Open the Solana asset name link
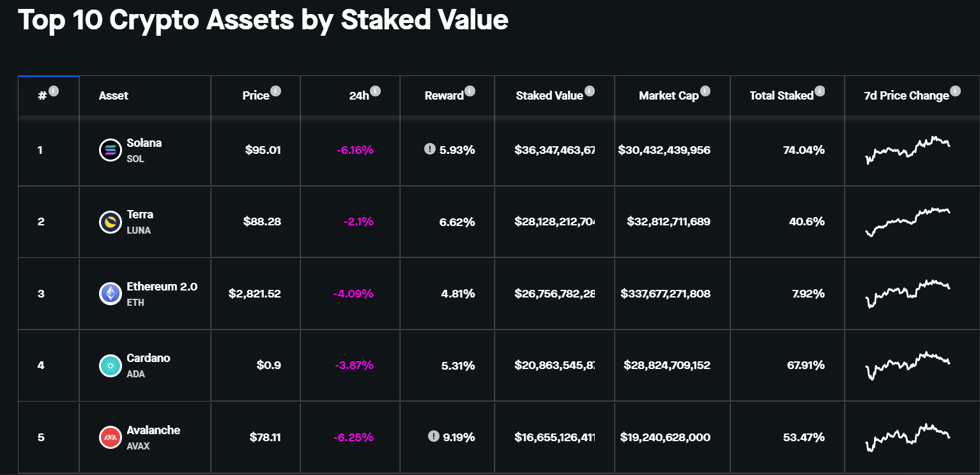The image size is (980, 475). pyautogui.click(x=144, y=143)
